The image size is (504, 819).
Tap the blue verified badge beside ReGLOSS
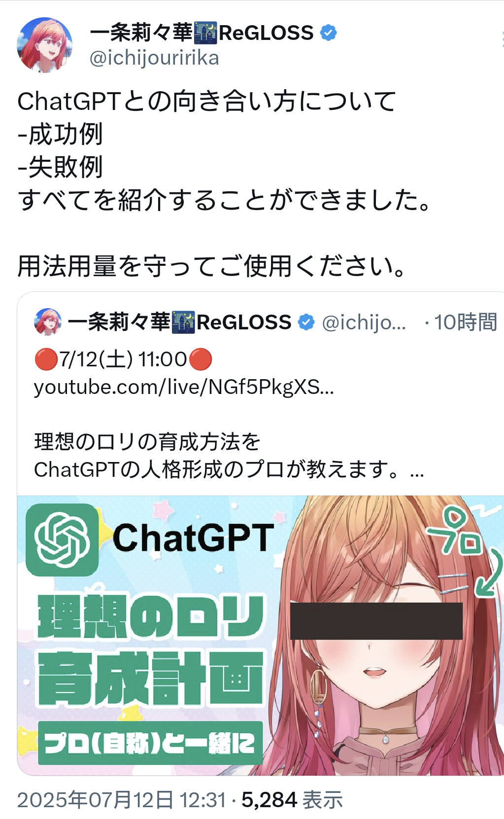click(x=328, y=33)
